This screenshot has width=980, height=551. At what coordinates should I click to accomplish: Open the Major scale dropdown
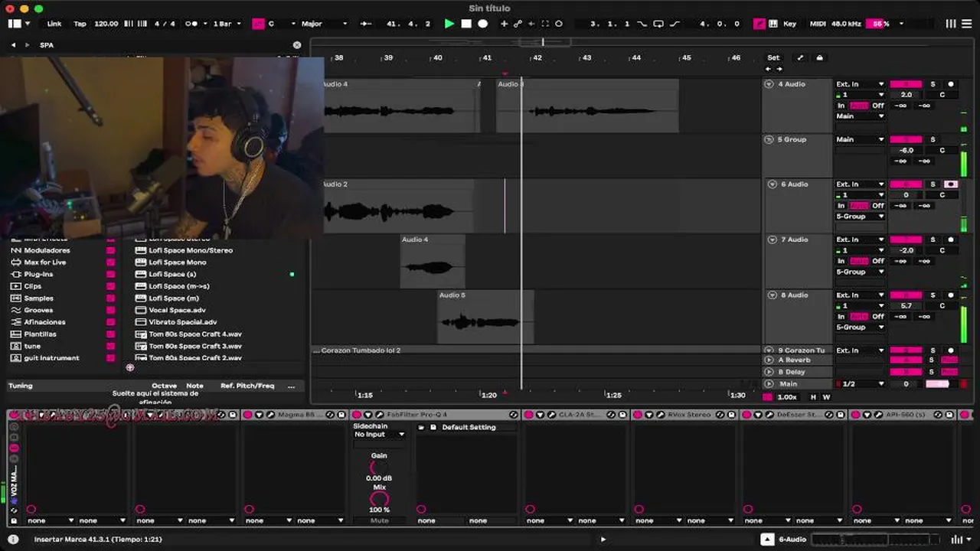(x=324, y=24)
